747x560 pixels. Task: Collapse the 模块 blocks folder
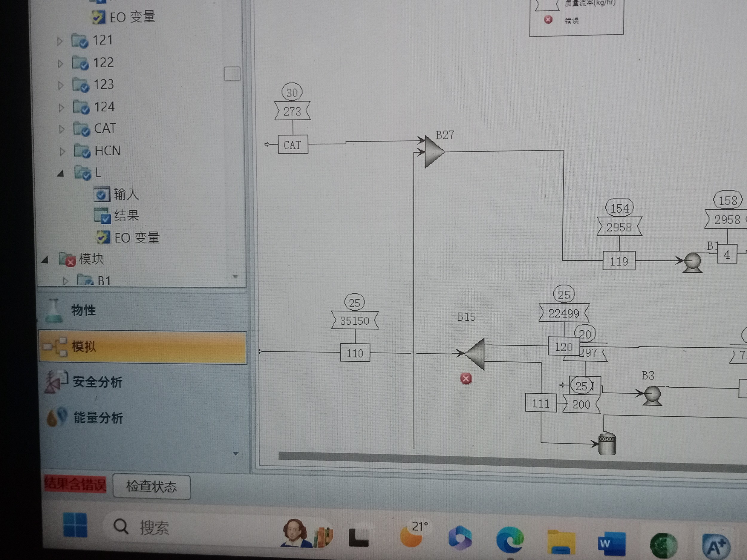pyautogui.click(x=45, y=260)
